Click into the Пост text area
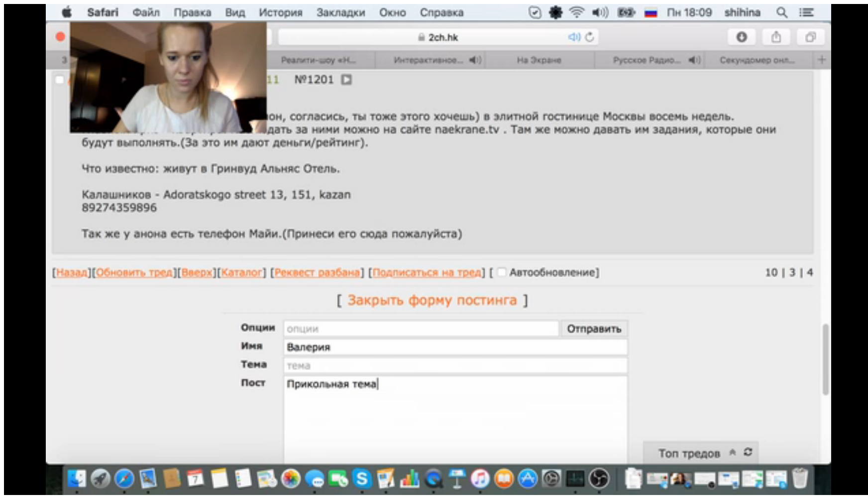This screenshot has width=868, height=496. pos(455,420)
